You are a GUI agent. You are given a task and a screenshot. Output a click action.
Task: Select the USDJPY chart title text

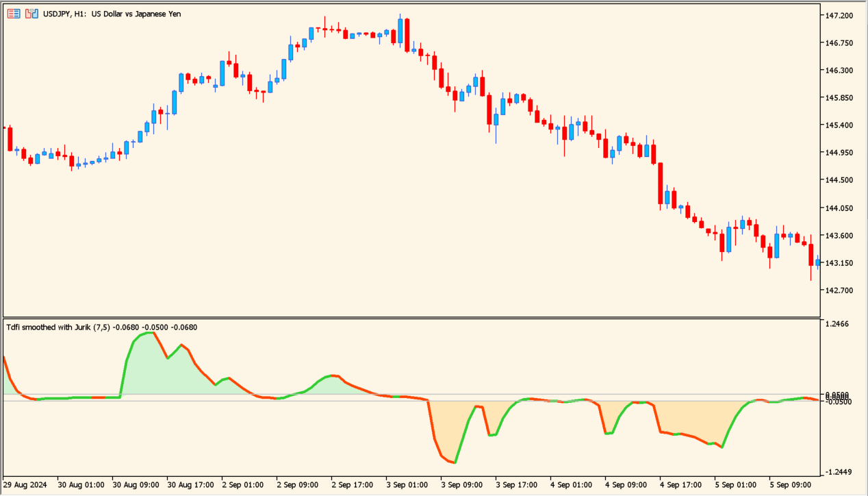[x=110, y=14]
